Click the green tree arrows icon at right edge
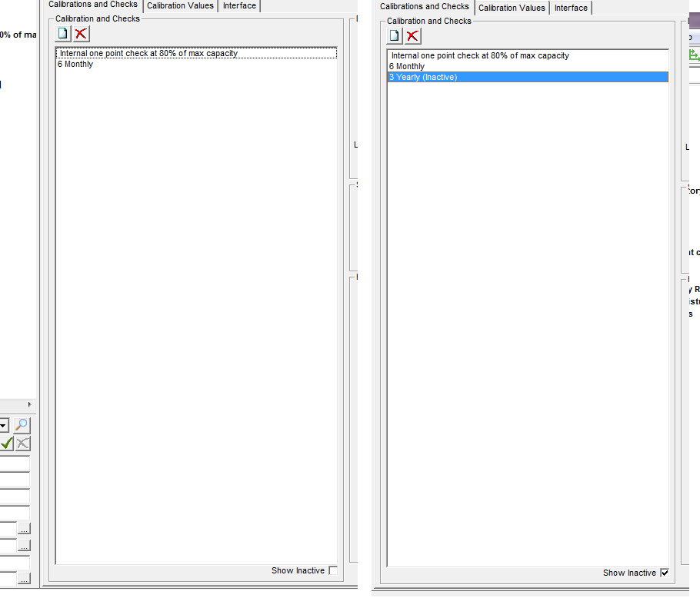 click(694, 55)
